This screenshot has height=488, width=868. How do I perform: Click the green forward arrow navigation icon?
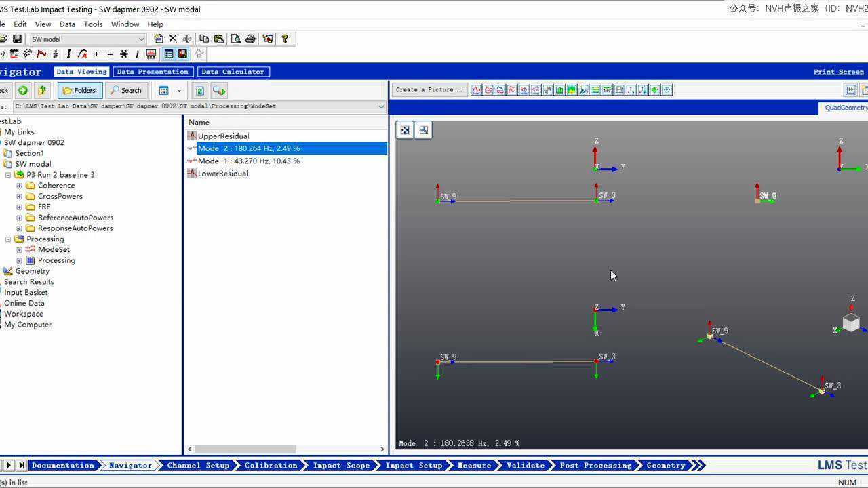23,90
